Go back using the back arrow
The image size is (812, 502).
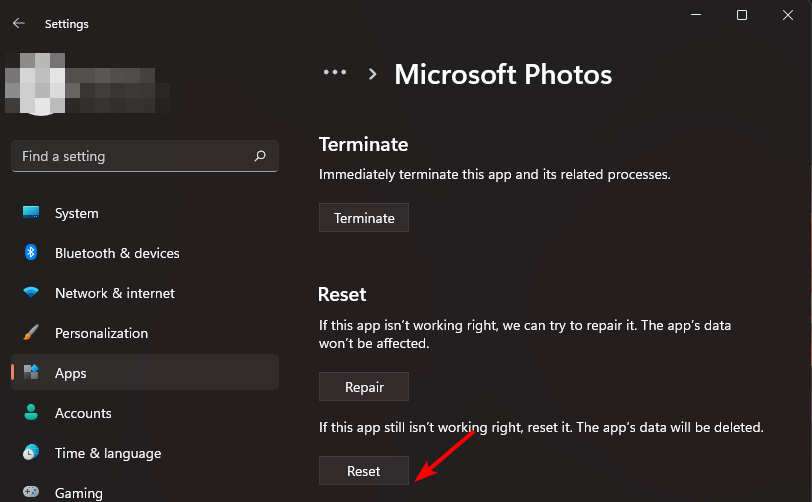click(18, 23)
